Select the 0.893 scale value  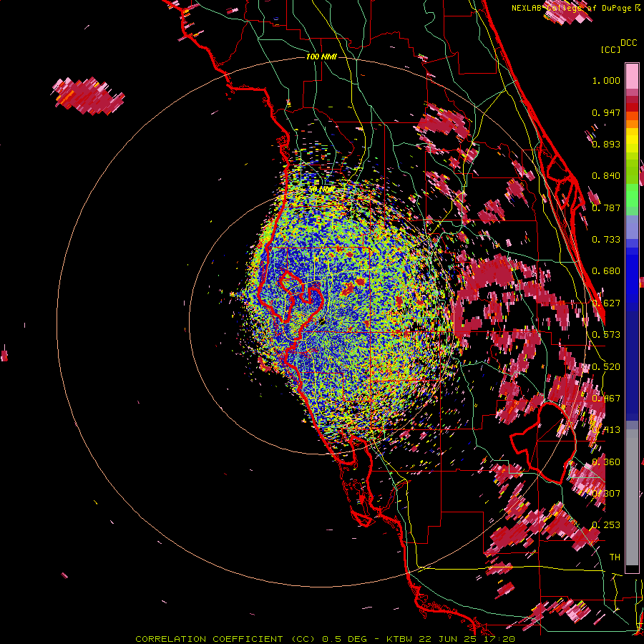pyautogui.click(x=606, y=144)
